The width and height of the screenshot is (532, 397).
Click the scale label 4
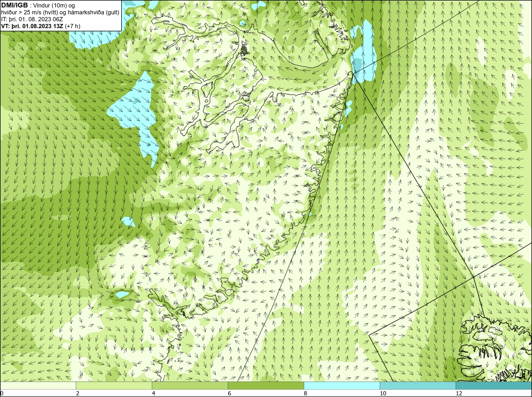(x=154, y=393)
